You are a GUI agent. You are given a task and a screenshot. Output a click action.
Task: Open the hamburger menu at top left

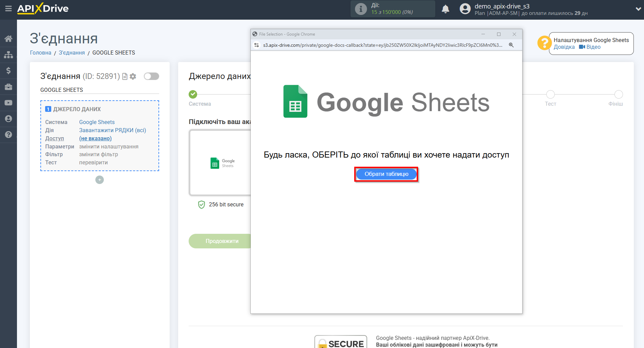click(x=8, y=8)
